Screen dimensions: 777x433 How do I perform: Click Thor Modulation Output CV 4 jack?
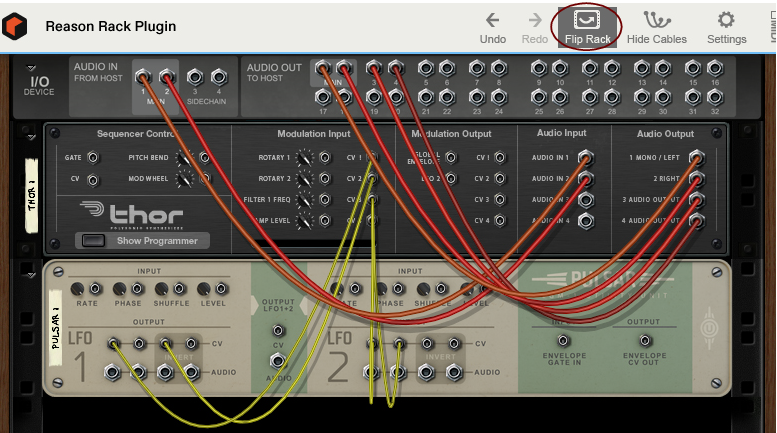[x=500, y=220]
